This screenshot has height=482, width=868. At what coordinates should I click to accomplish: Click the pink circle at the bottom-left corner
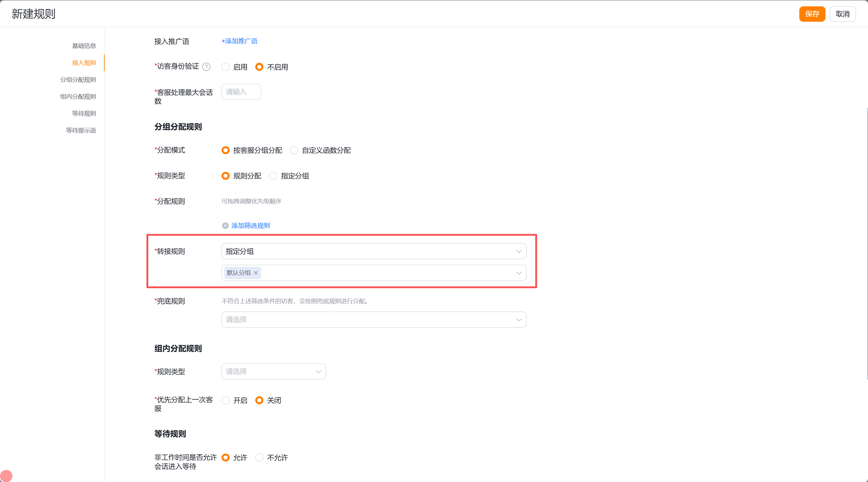coord(6,476)
